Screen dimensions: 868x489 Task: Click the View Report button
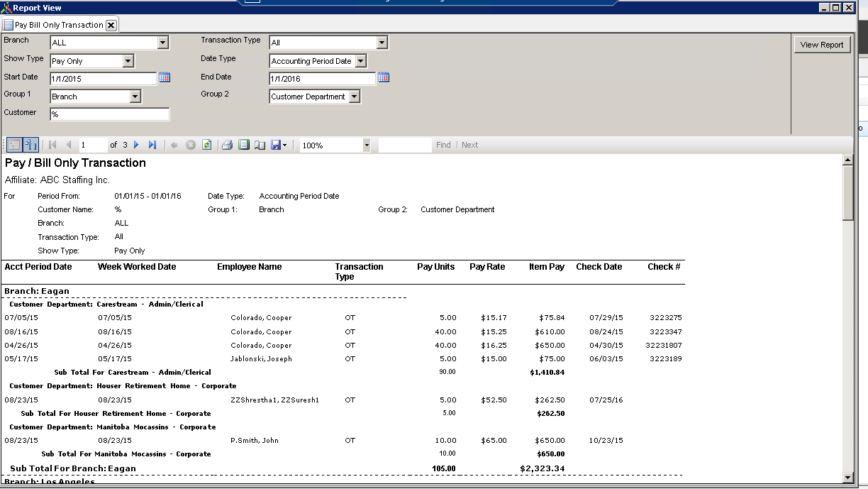(822, 45)
